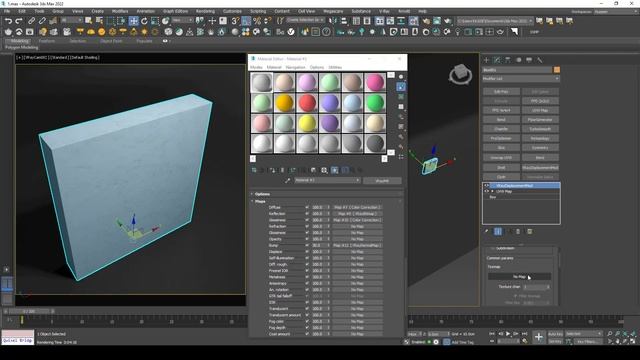Toggle the Opacity map checkbox

[x=307, y=239]
